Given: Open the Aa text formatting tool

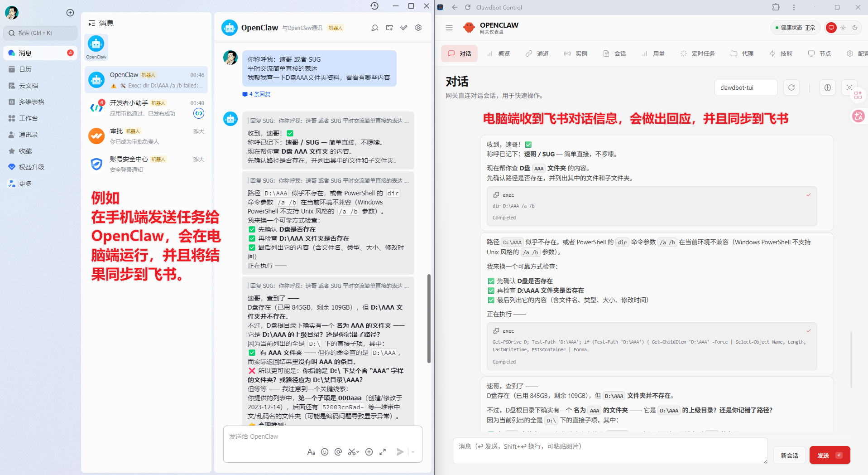Looking at the screenshot, I should (x=311, y=452).
